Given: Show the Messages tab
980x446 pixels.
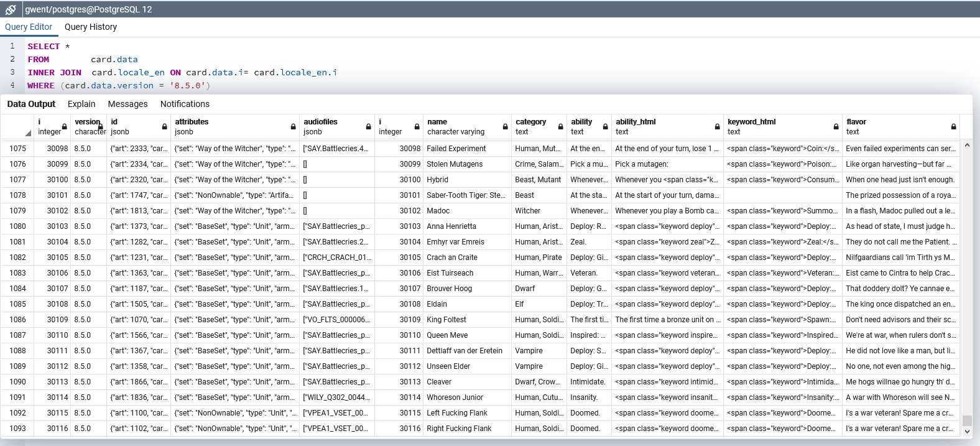Looking at the screenshot, I should point(127,104).
